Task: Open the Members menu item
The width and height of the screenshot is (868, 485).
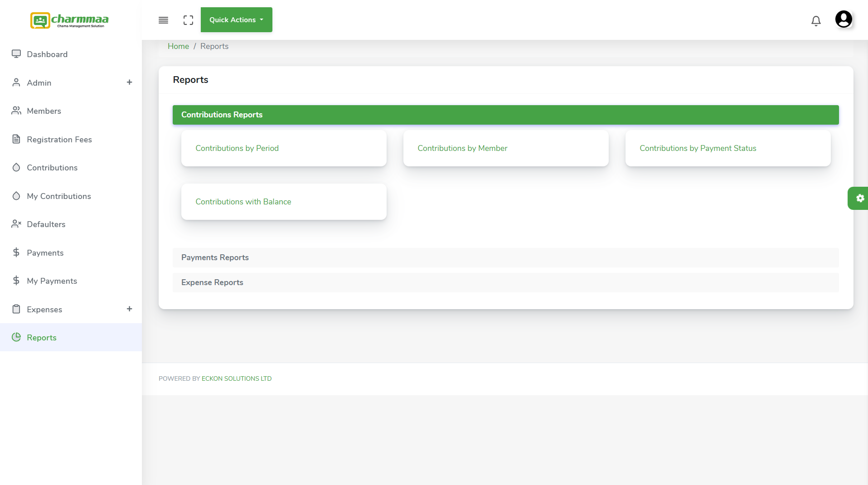Action: click(x=71, y=111)
